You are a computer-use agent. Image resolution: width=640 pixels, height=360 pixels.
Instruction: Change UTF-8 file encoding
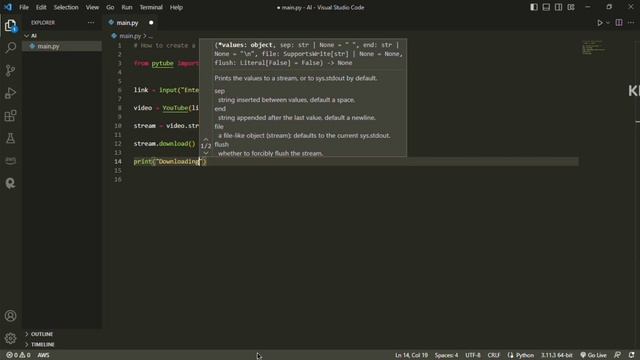tap(473, 355)
